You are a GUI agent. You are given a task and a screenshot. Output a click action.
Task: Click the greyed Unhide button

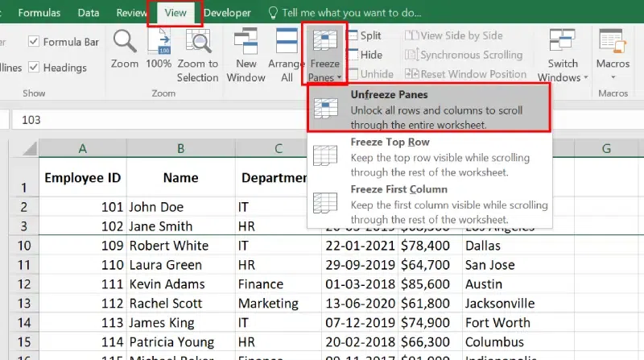(x=370, y=74)
